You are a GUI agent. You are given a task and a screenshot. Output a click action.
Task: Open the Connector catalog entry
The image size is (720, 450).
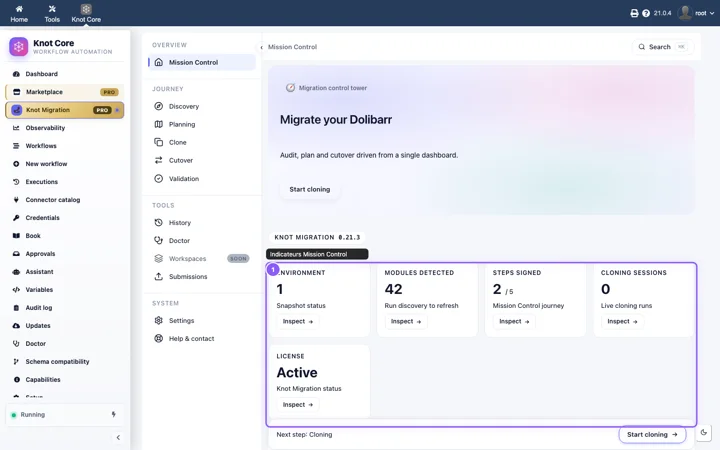point(65,200)
